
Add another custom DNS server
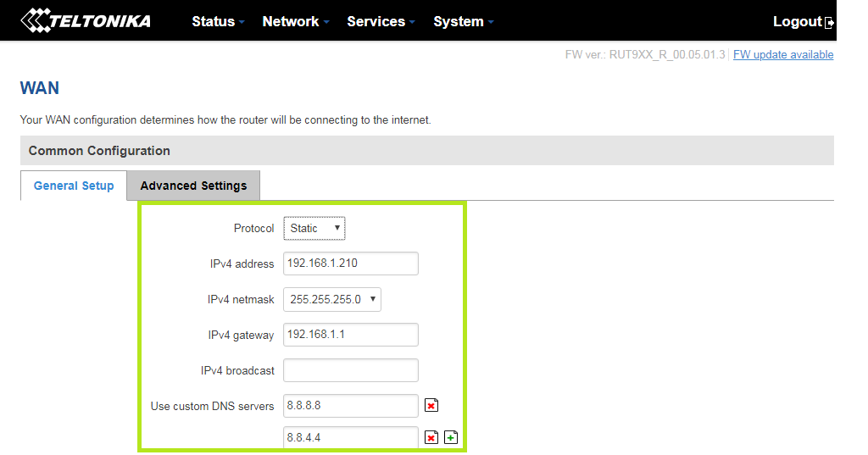[x=451, y=437]
